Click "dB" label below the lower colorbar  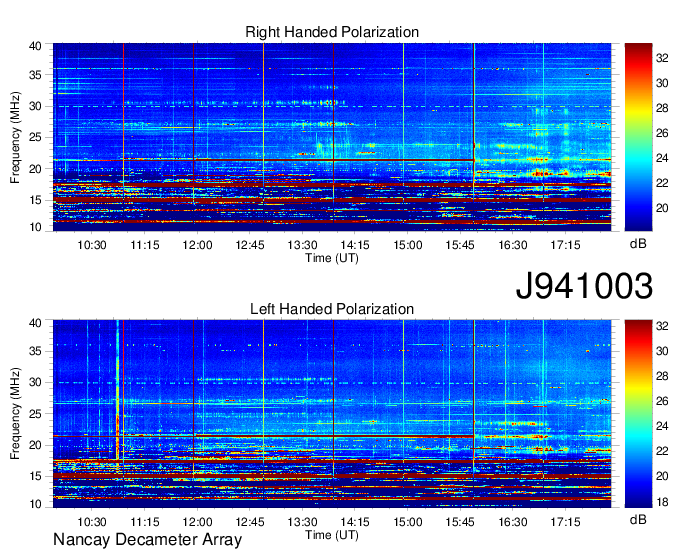638,519
